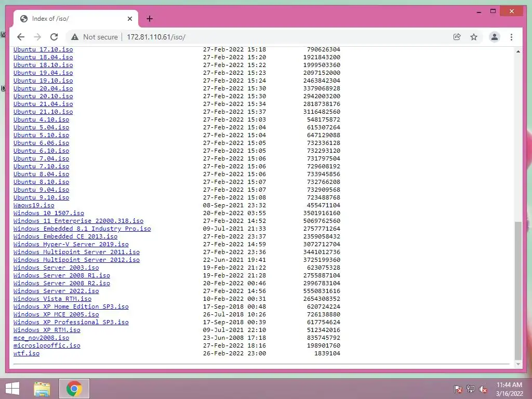Click Ubuntu_7.10.iso link

click(42, 167)
